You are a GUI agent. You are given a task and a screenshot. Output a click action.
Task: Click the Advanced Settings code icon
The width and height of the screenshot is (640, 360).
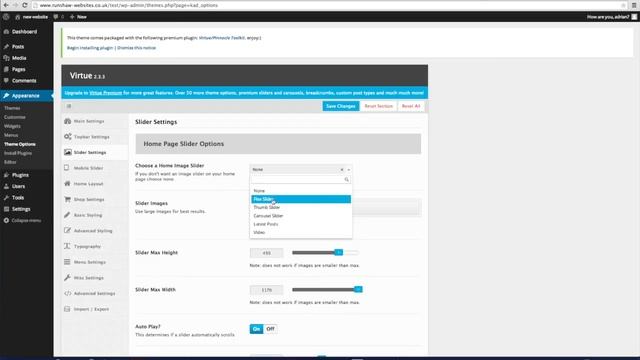click(x=67, y=293)
